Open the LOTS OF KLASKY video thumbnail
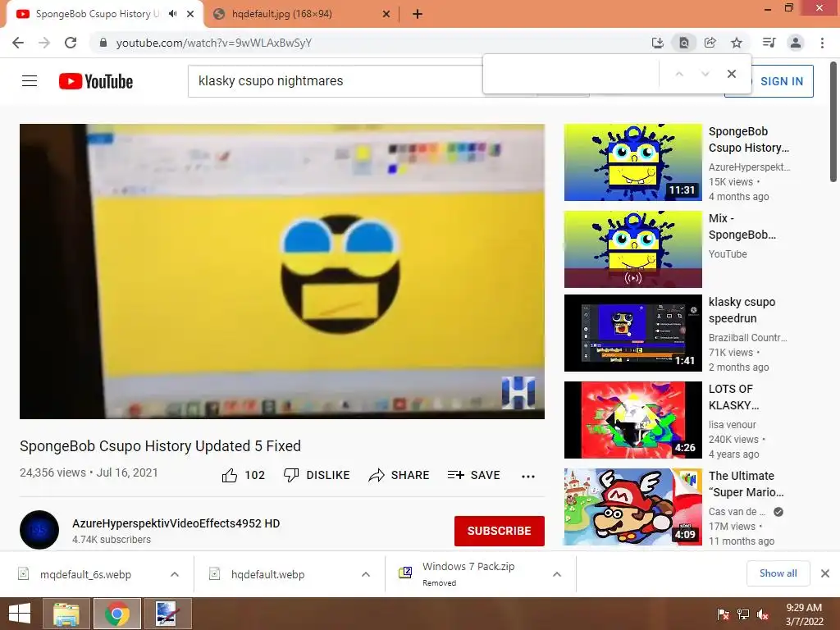 [632, 420]
